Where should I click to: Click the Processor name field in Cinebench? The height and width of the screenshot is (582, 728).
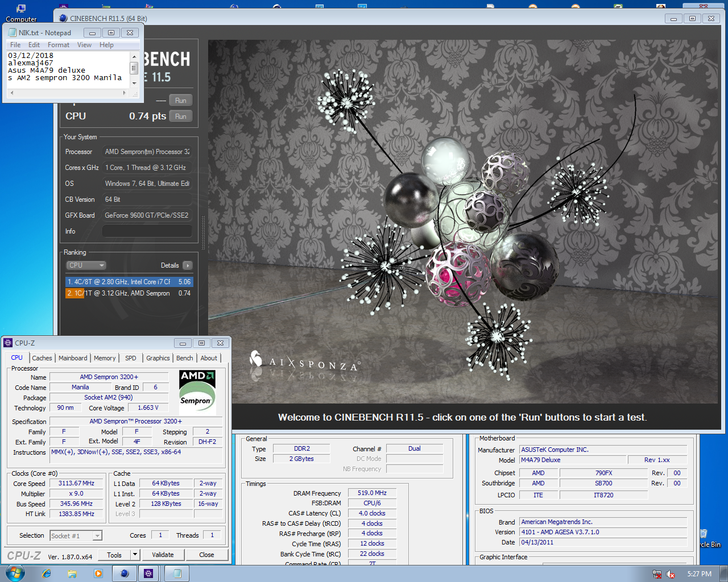coord(147,152)
